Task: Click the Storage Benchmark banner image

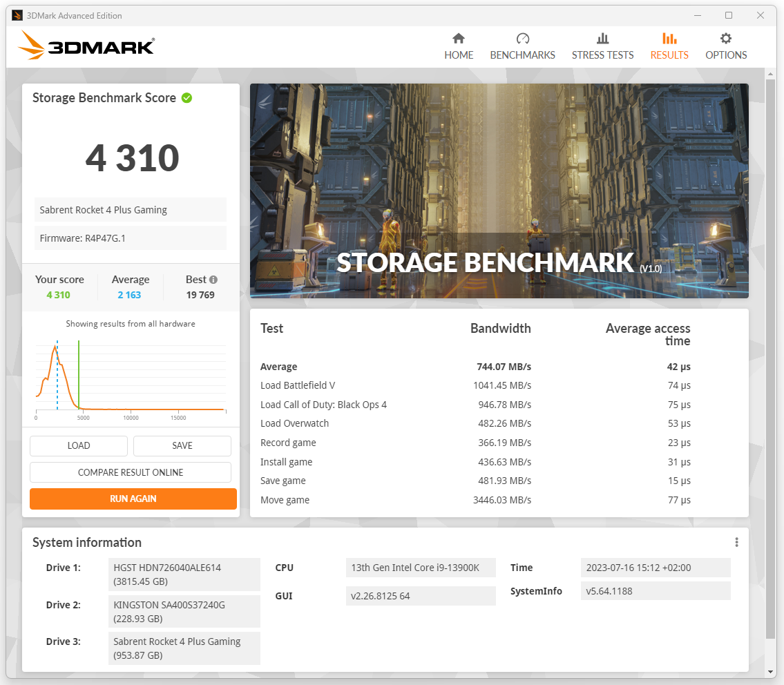Action: click(x=499, y=191)
